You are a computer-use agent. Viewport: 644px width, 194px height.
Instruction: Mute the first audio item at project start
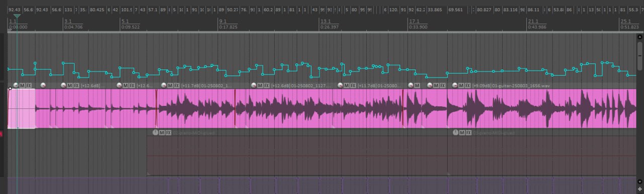(x=23, y=86)
